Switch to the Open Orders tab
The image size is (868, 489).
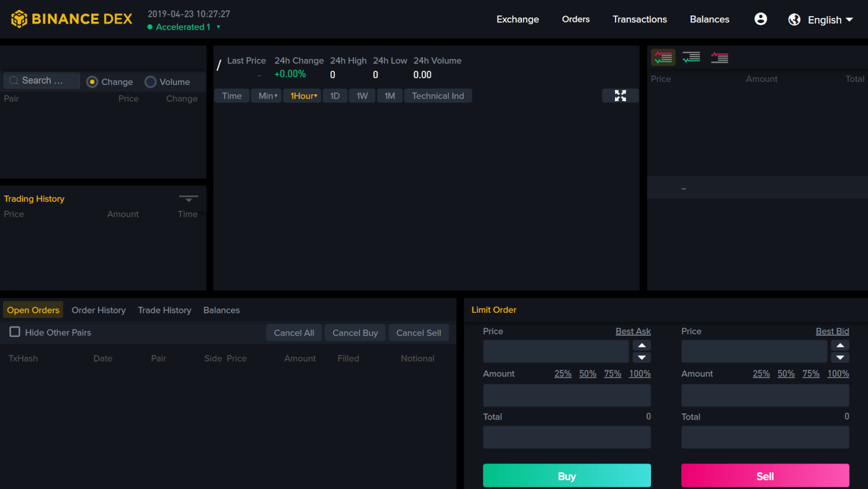(33, 310)
